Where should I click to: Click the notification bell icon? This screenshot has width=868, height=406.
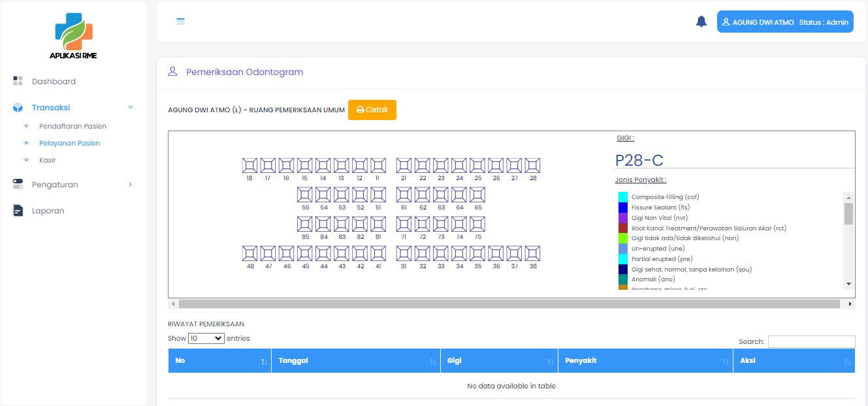[x=701, y=22]
